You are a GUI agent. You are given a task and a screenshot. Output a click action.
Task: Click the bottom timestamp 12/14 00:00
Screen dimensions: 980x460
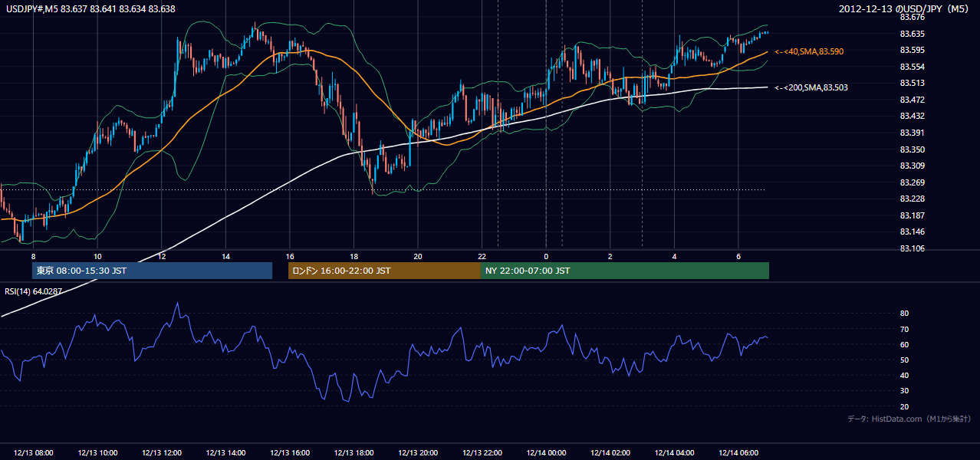pyautogui.click(x=546, y=453)
